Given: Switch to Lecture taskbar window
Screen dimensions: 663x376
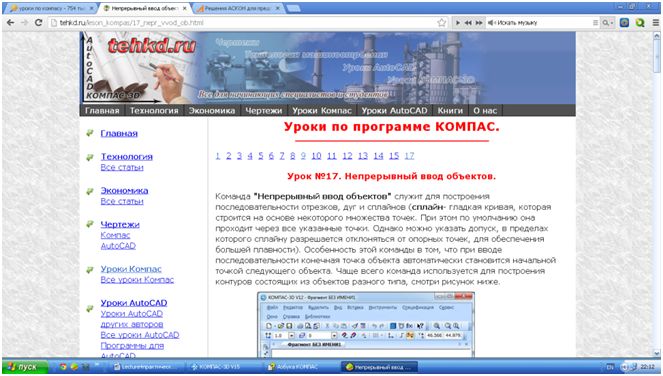Looking at the screenshot, I should (x=146, y=367).
